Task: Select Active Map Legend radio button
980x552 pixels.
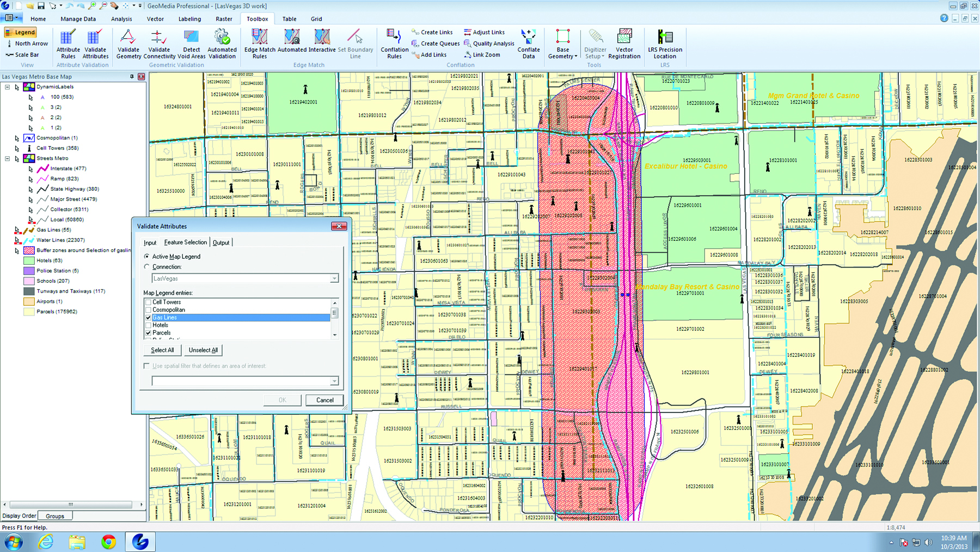Action: coord(146,256)
